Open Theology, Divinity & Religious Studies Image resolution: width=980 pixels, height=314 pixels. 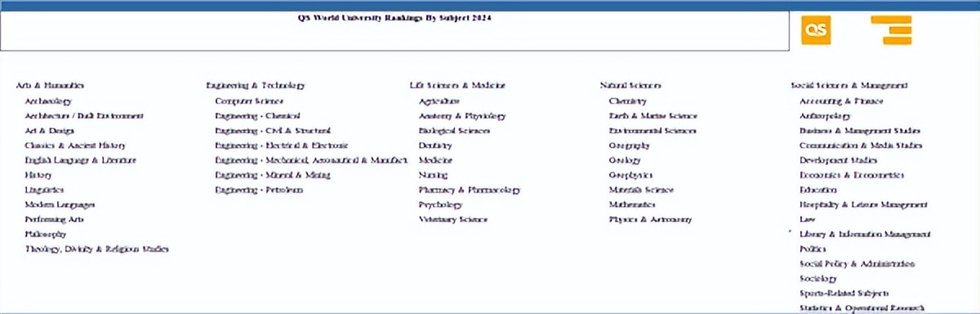[x=96, y=249]
